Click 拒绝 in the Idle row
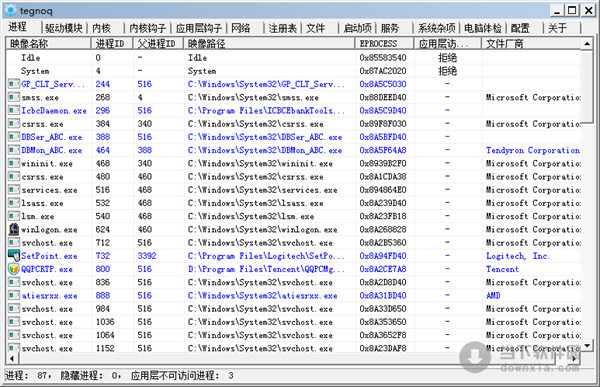This screenshot has width=600, height=387. 447,57
